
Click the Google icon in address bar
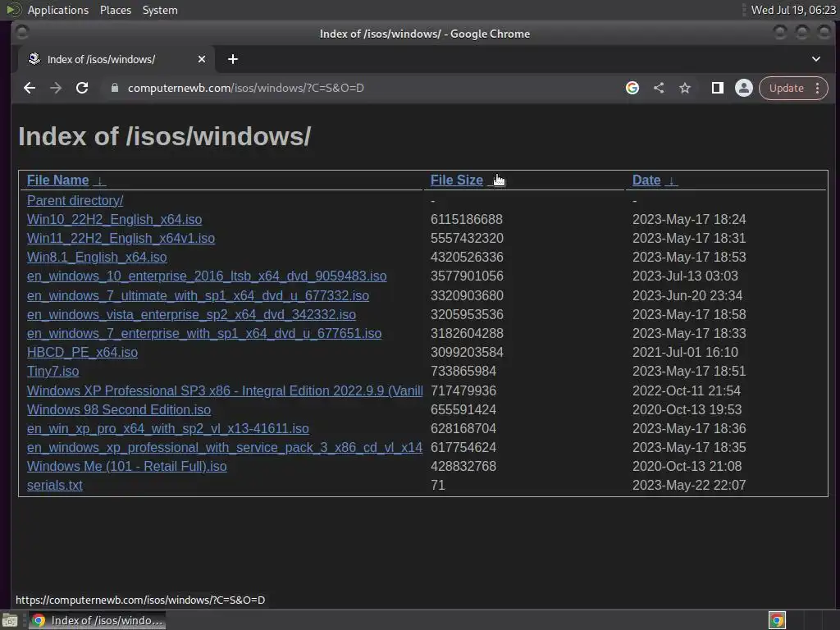632,88
